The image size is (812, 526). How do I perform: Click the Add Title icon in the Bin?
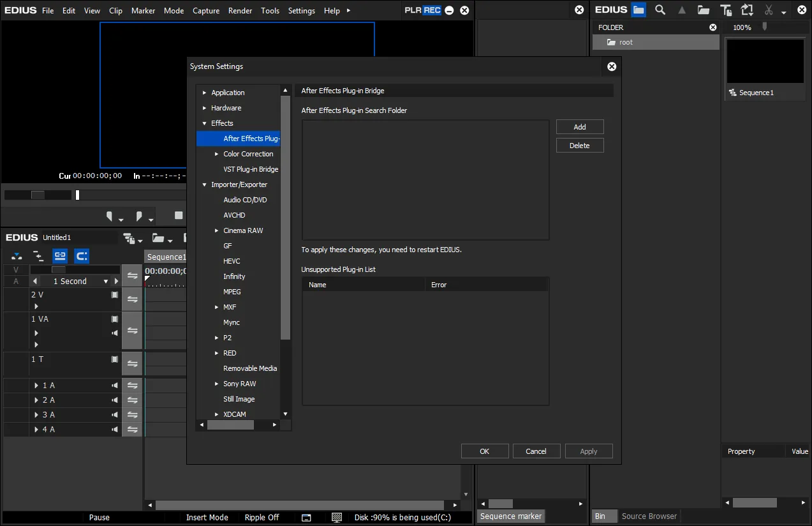click(726, 10)
